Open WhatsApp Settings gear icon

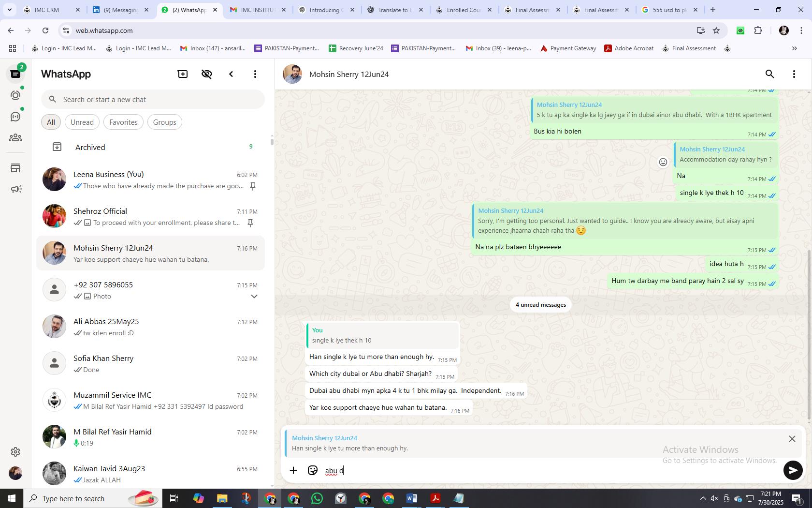point(15,452)
